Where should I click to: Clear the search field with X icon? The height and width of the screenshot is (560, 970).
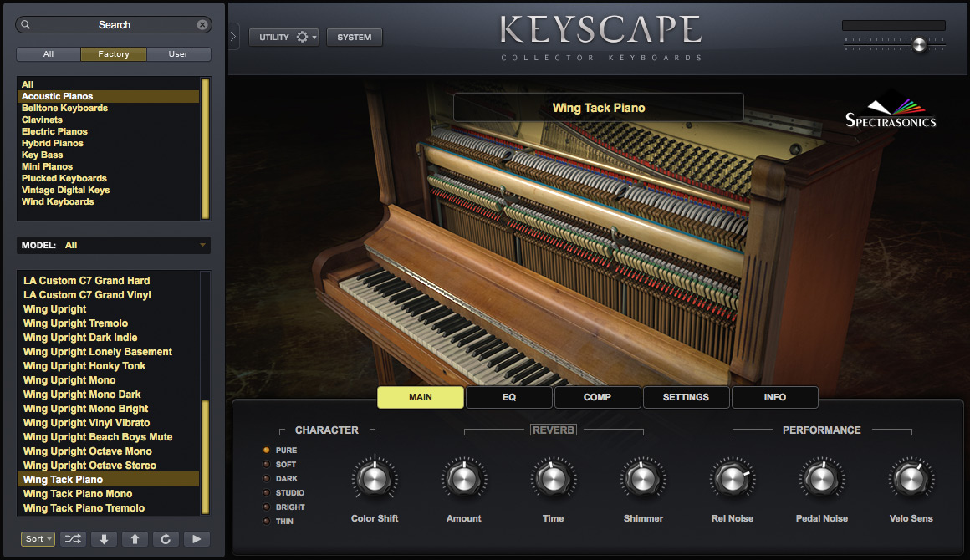coord(202,25)
